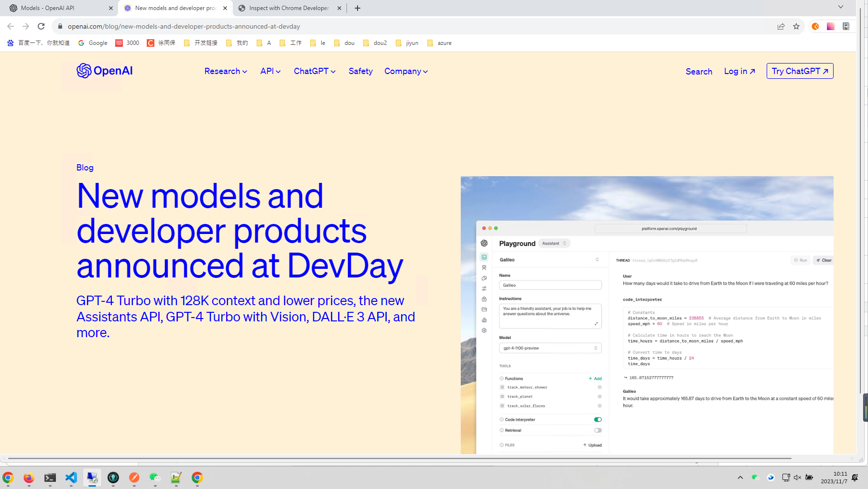Click the orange circular extension icon

coord(815,26)
